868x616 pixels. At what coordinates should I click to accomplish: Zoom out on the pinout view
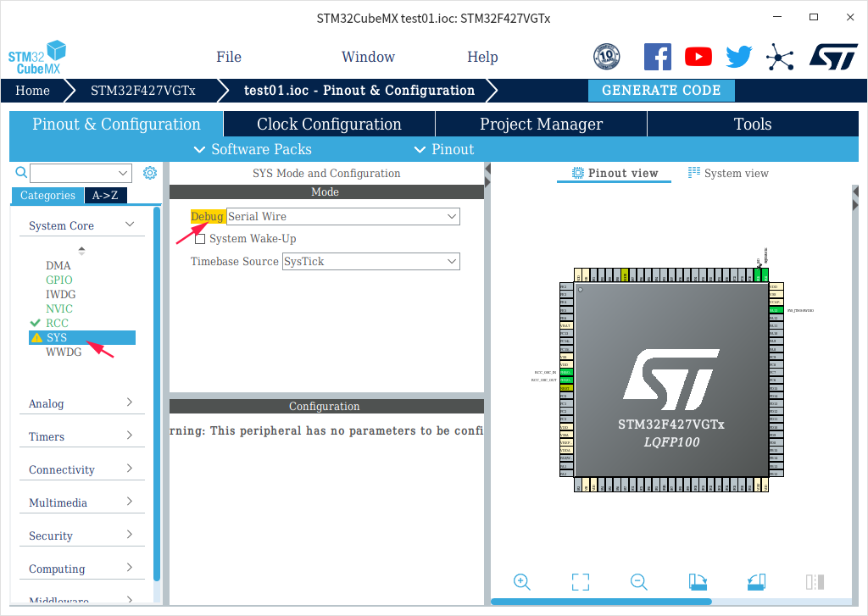[x=639, y=582]
